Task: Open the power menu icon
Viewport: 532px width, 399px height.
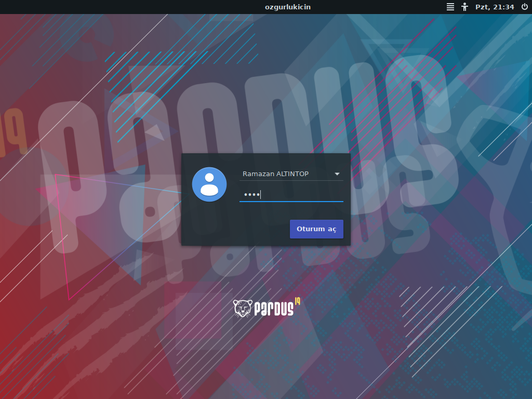Action: [x=525, y=7]
